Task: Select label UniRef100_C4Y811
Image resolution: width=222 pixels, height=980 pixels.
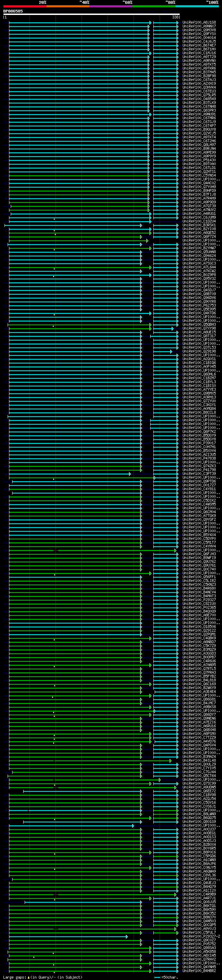Action: point(199,489)
